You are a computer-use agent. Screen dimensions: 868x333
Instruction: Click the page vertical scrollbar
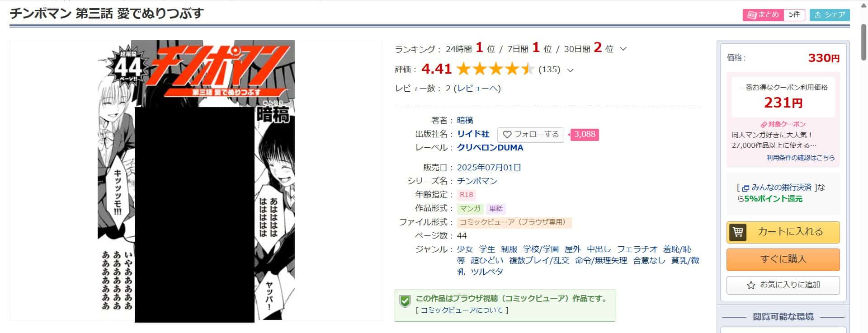click(x=863, y=166)
